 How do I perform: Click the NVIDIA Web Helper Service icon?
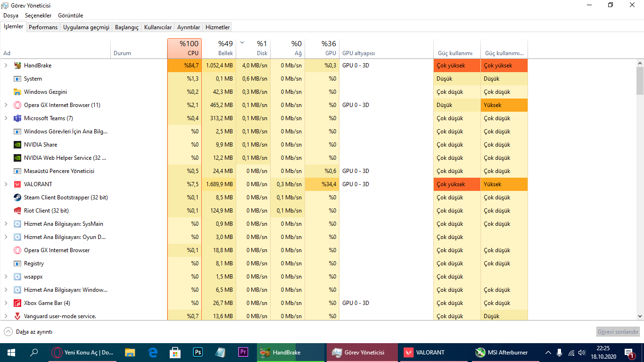point(17,158)
